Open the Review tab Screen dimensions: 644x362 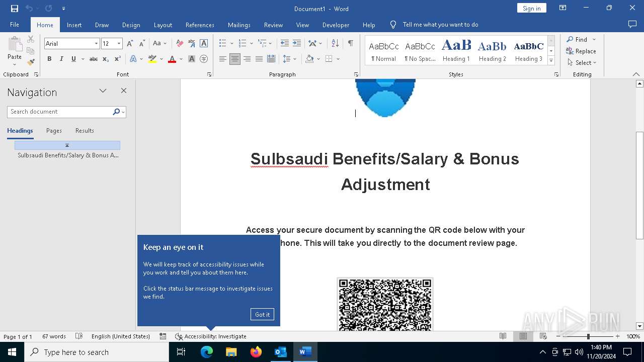(x=273, y=25)
